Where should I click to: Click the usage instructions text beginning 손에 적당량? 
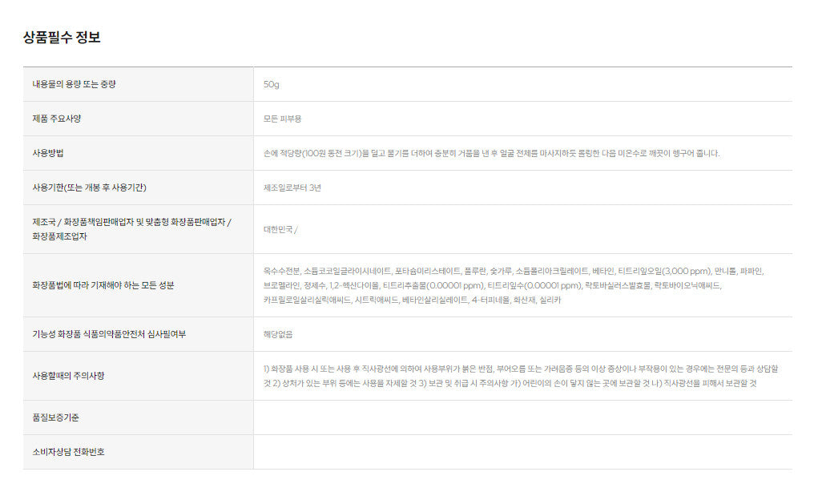click(491, 153)
